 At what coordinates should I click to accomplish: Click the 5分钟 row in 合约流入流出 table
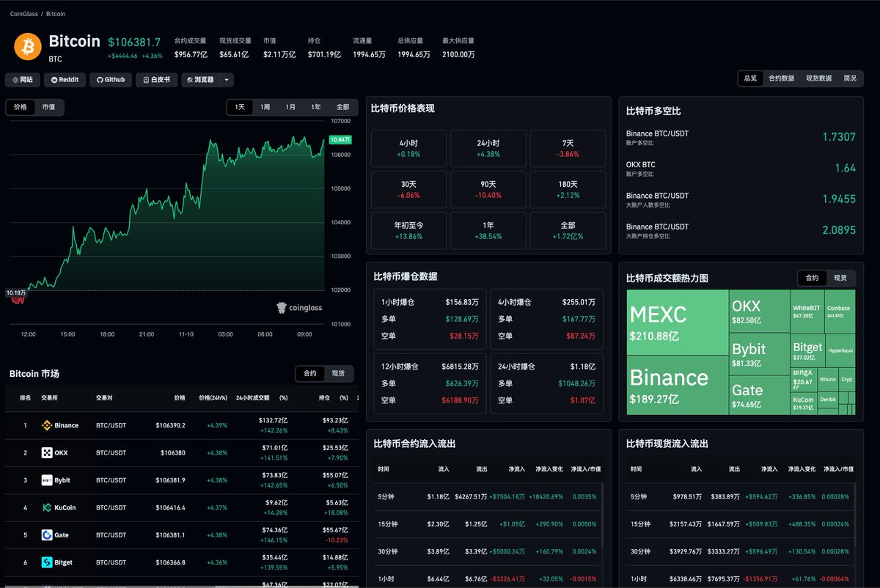(488, 496)
